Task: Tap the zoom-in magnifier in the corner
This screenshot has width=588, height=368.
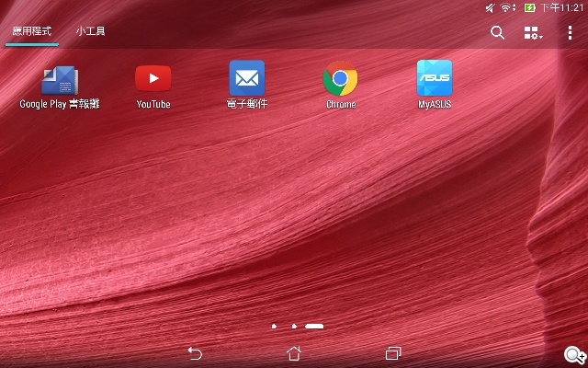Action: coord(574,355)
